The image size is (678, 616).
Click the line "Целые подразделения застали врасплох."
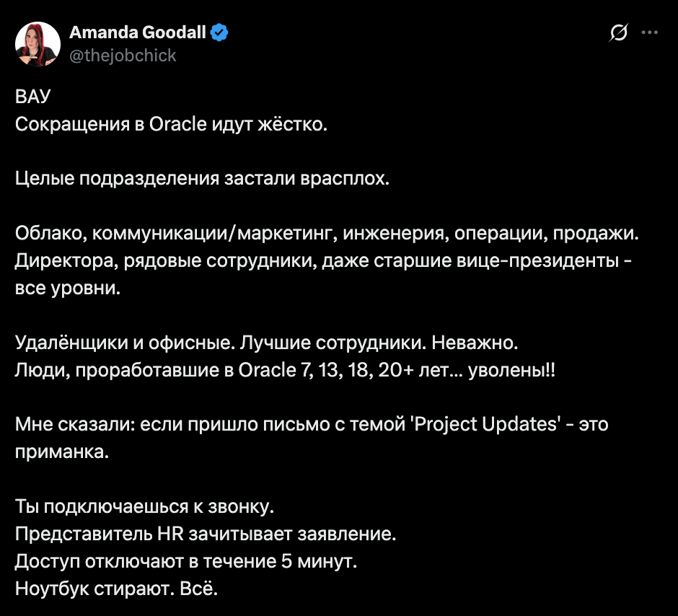202,179
